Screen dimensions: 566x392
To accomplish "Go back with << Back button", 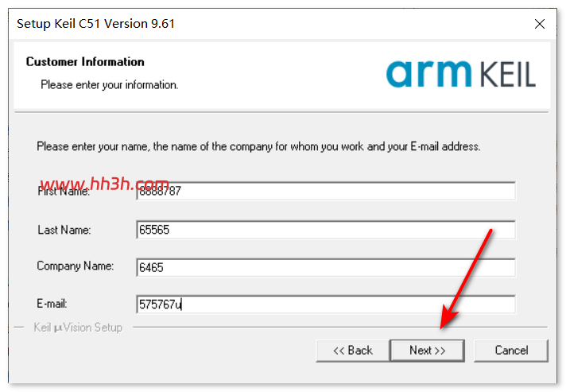I will pos(353,350).
